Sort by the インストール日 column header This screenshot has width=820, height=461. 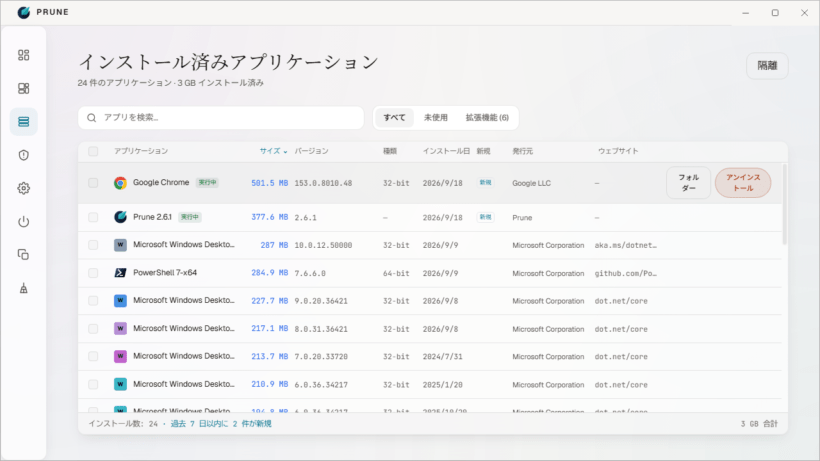click(x=446, y=151)
